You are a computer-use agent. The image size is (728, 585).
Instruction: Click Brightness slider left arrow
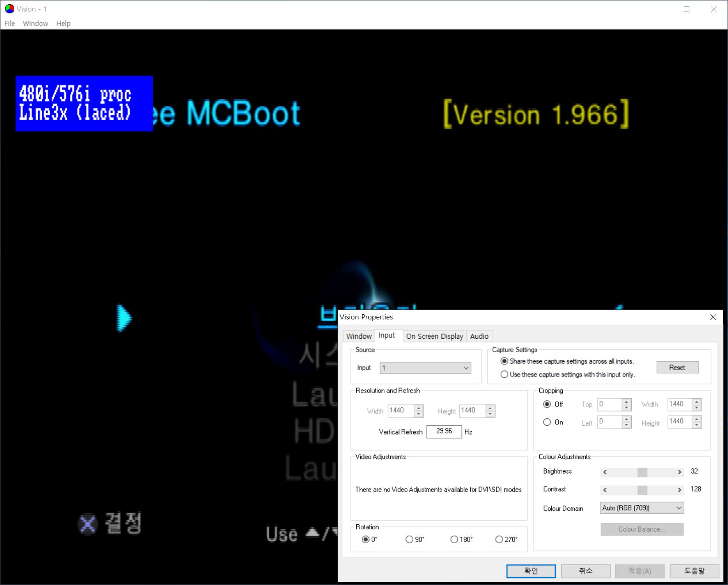coord(605,472)
